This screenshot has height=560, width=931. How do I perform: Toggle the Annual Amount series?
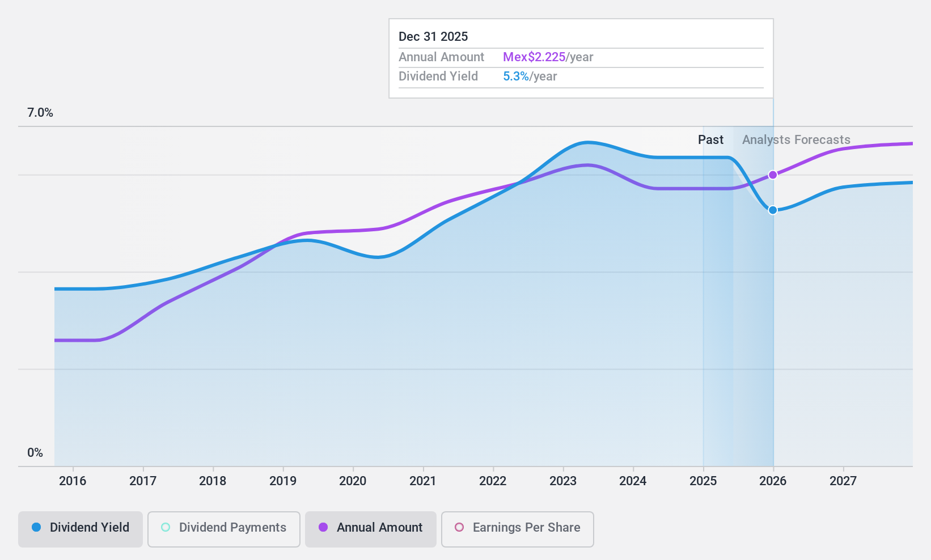[x=371, y=529]
